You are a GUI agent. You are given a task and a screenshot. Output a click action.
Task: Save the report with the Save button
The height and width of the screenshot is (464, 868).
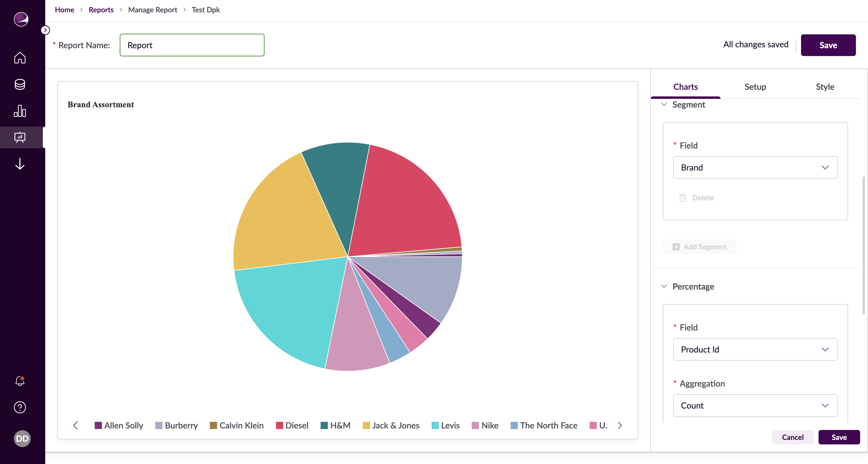click(828, 45)
